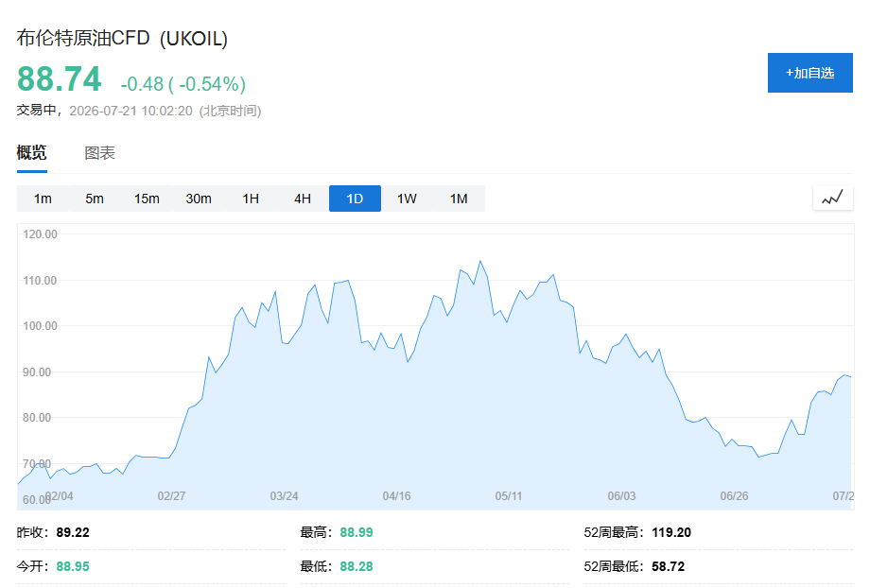
Task: Change chart to 1W interval
Action: click(x=407, y=199)
